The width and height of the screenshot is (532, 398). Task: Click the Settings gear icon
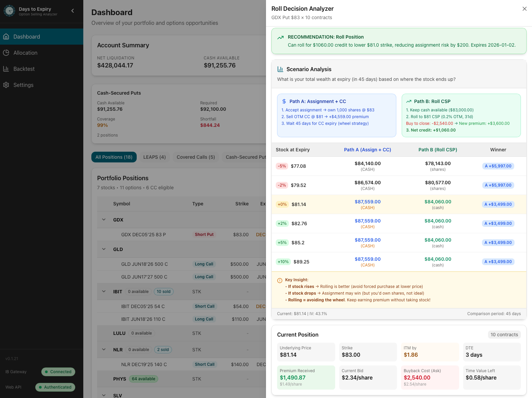click(x=6, y=85)
